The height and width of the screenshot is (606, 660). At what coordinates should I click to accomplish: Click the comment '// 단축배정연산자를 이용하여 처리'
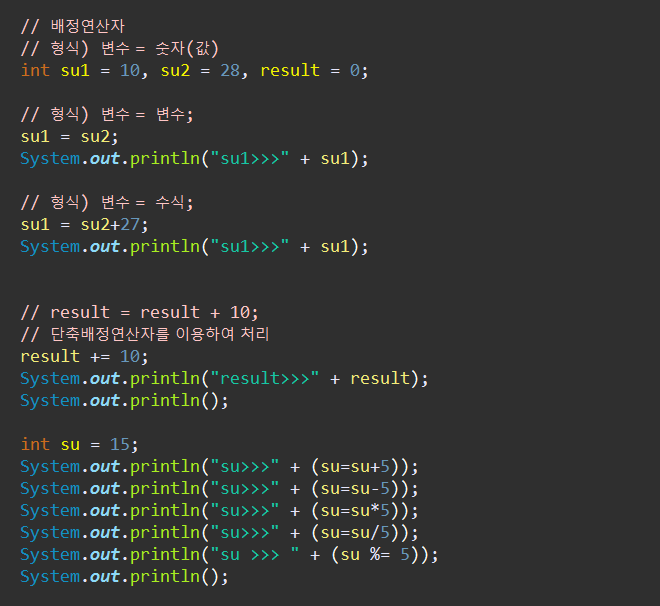click(145, 335)
